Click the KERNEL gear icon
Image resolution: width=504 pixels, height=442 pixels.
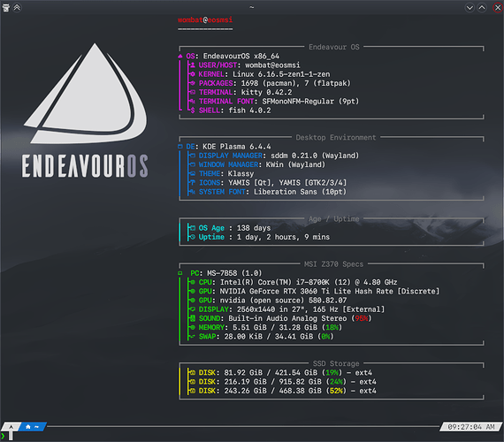point(193,74)
